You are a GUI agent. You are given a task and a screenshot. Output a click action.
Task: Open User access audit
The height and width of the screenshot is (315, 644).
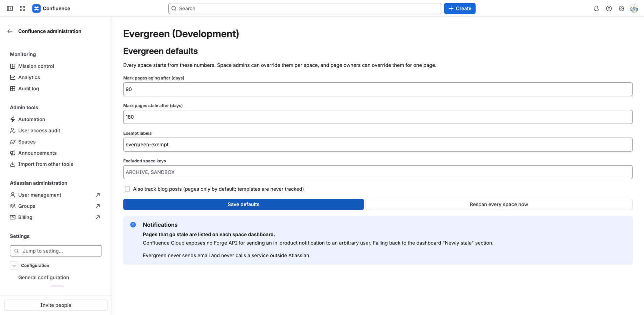tap(39, 131)
